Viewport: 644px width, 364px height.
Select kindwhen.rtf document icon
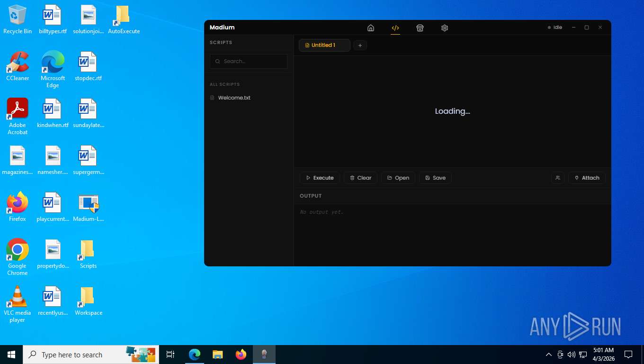point(53,113)
